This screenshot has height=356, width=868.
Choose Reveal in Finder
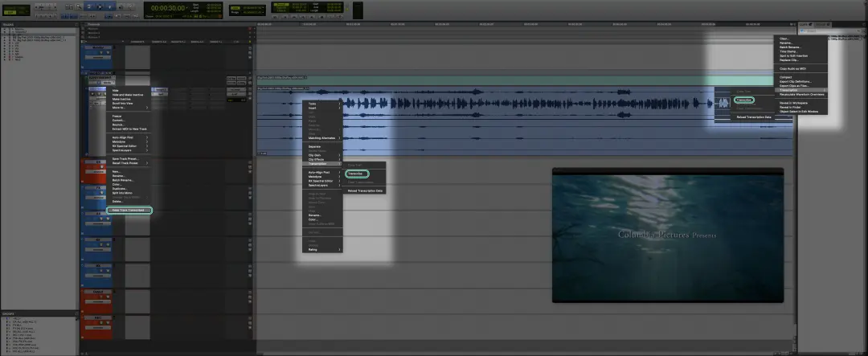point(800,108)
